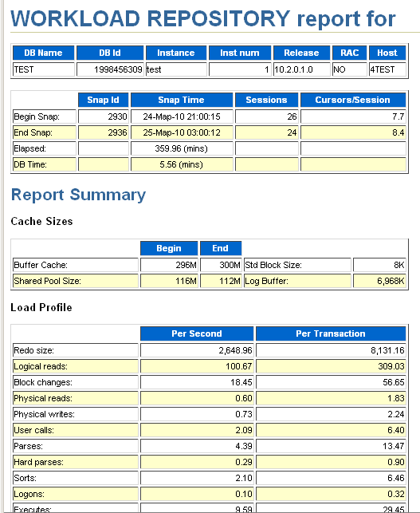420x513 pixels.
Task: Click DB Time value 5.56 (mins)
Action: [x=182, y=164]
